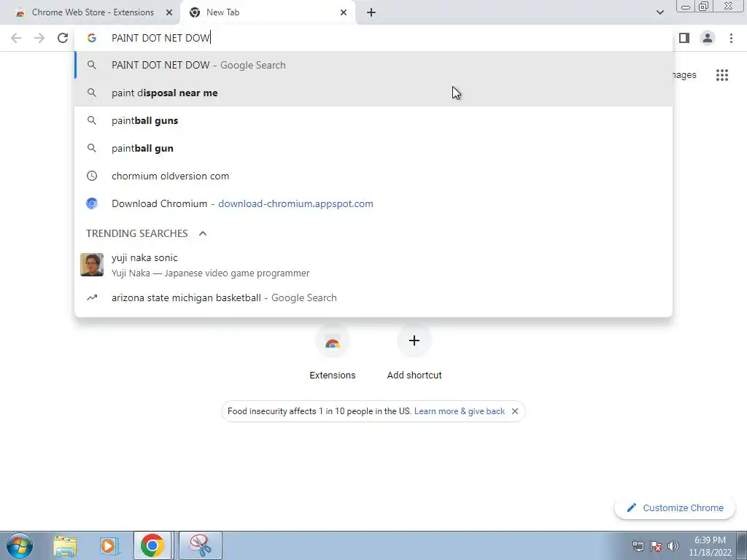Reload the page with the refresh icon
Viewport: 747px width, 560px height.
point(63,38)
